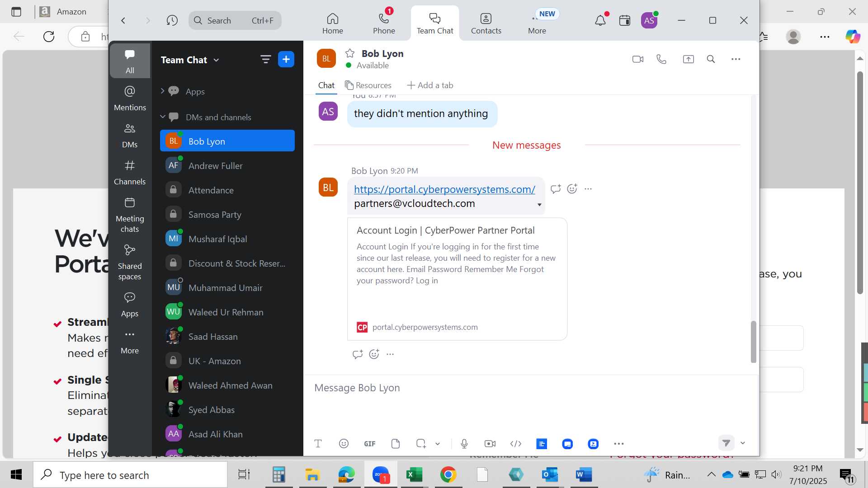Click the share screen icon in chat header
Viewport: 868px width, 488px height.
pos(688,59)
